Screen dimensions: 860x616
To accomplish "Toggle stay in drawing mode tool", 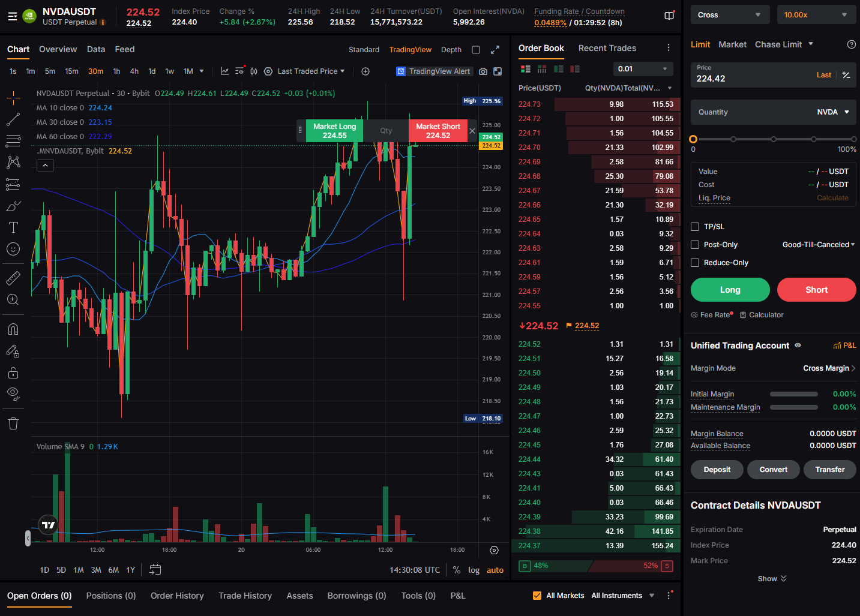I will (13, 351).
